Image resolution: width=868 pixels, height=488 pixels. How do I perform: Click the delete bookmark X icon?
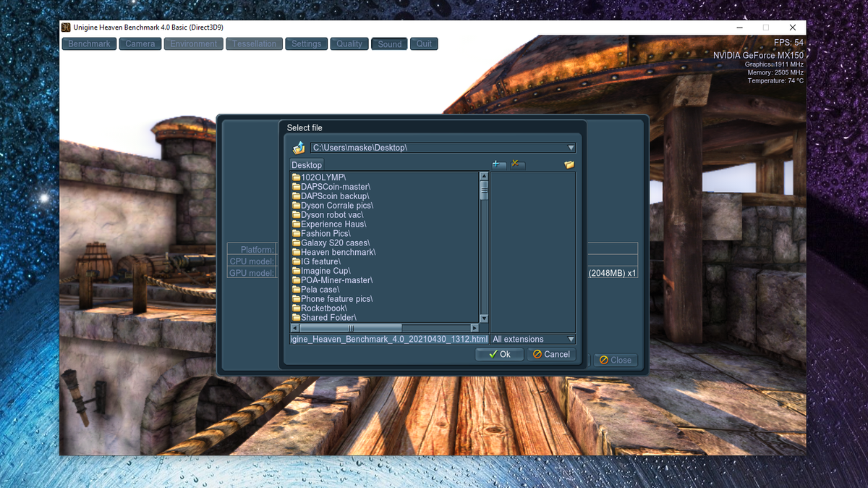click(x=516, y=164)
